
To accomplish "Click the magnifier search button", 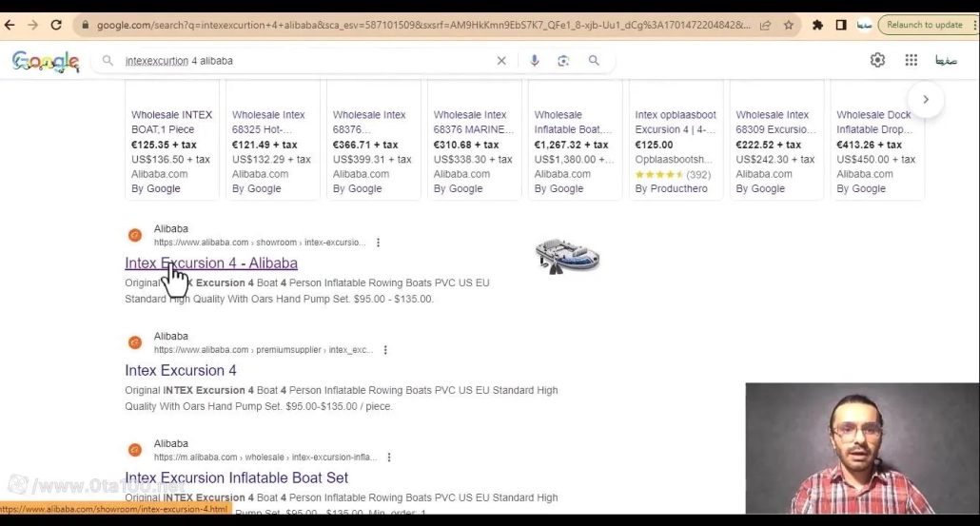I will pyautogui.click(x=594, y=61).
